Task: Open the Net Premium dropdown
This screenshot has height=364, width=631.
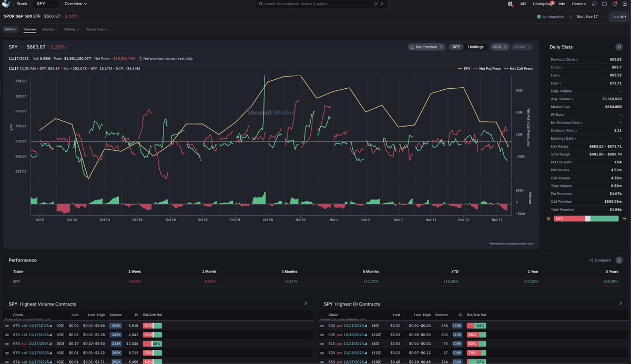Action: point(426,47)
